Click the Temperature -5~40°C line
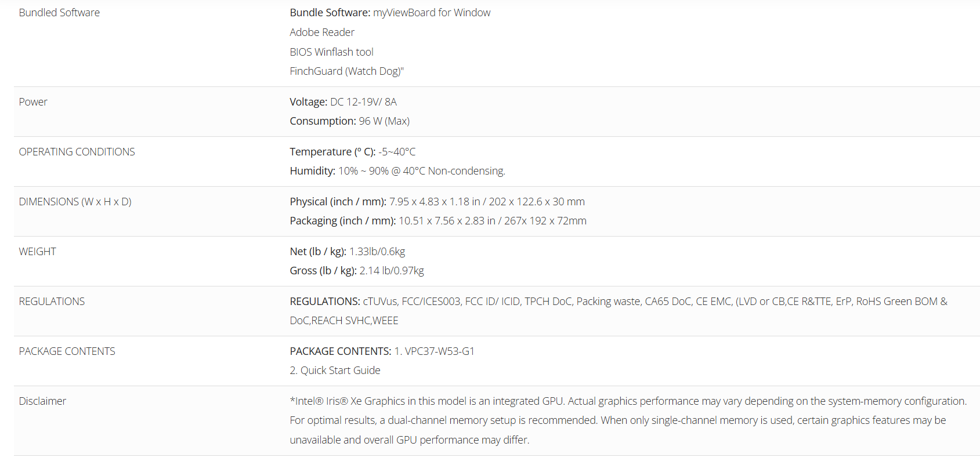The image size is (980, 461). [353, 152]
